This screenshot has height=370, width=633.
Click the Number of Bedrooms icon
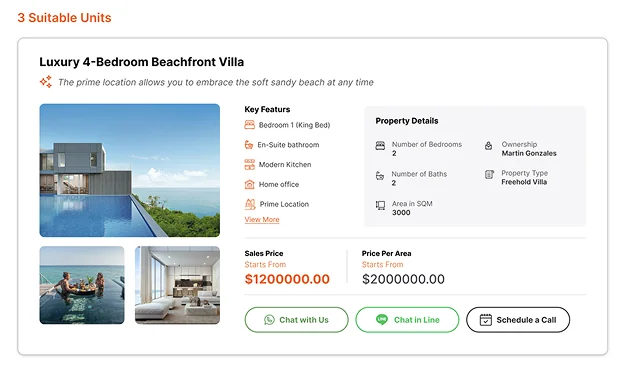380,146
